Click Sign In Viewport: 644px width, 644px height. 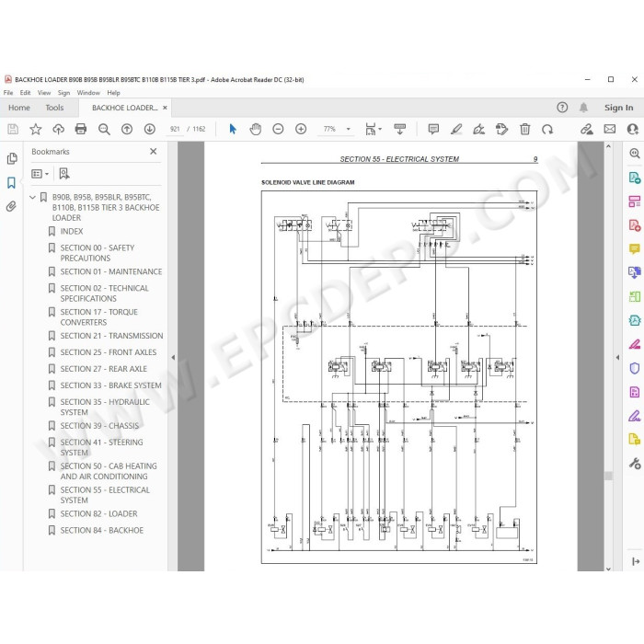click(618, 108)
